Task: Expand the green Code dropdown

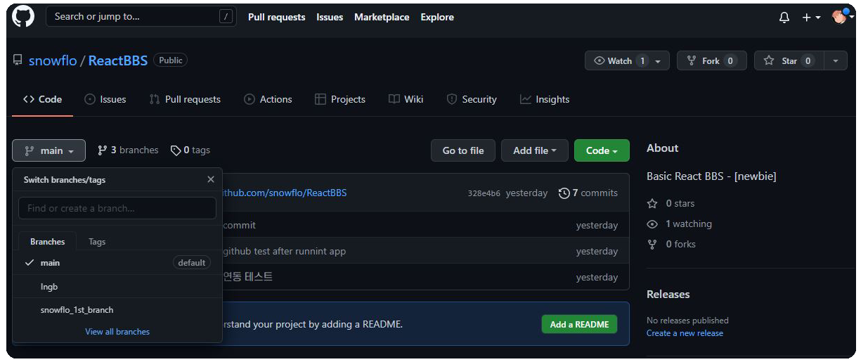Action: 602,150
